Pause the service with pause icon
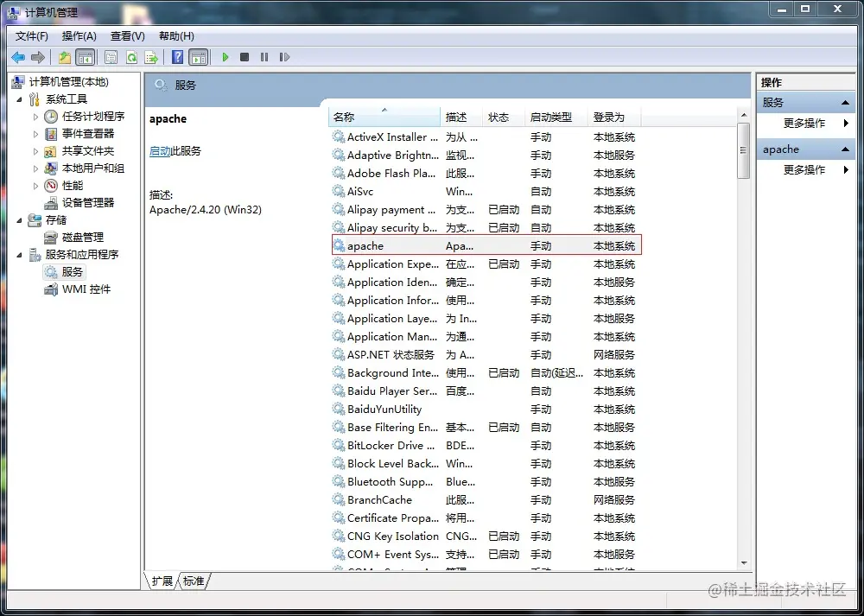The width and height of the screenshot is (864, 616). coord(264,57)
